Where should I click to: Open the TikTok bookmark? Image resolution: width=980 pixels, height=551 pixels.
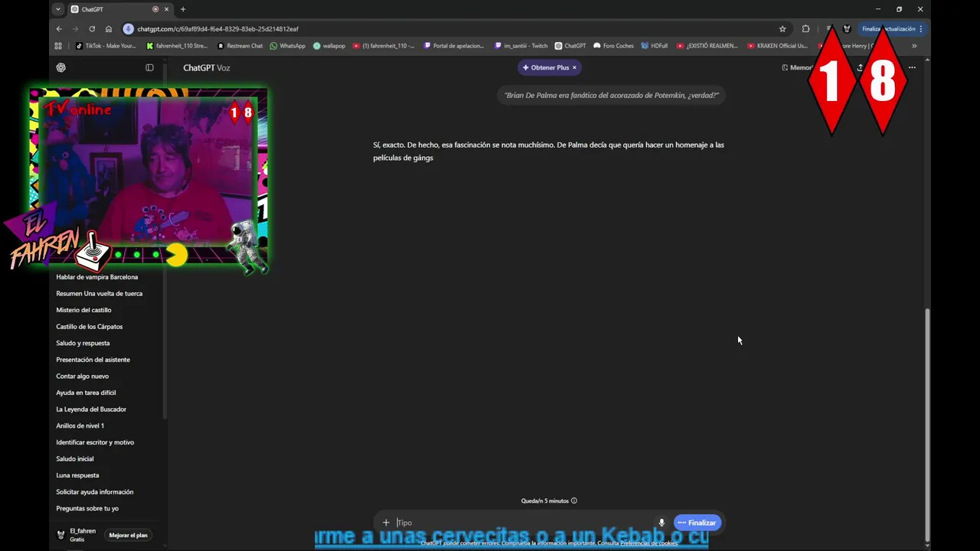coord(106,46)
